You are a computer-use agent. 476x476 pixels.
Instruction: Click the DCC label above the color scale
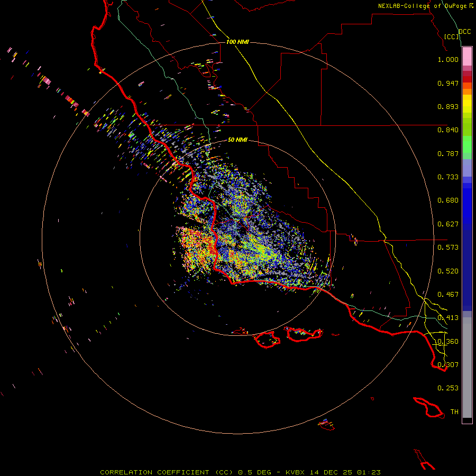click(465, 32)
